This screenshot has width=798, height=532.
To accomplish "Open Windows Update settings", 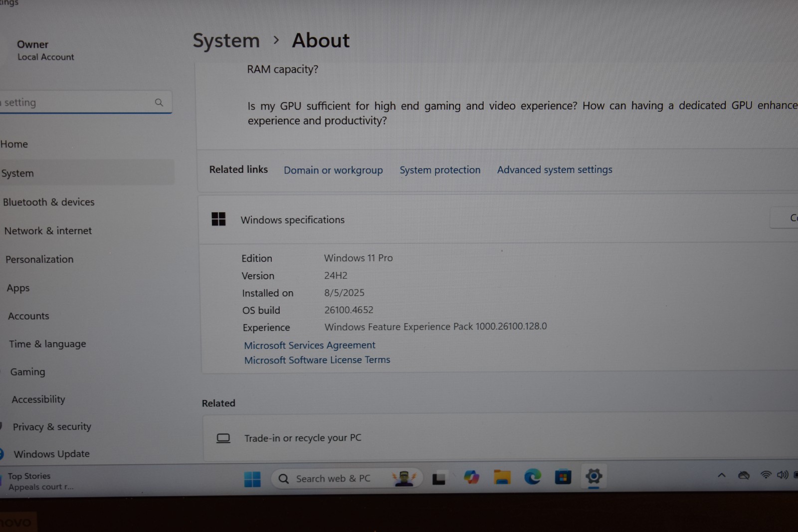I will [52, 454].
